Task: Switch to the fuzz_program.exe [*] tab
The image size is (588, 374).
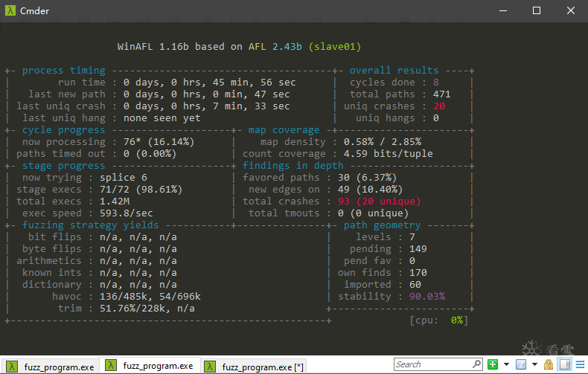Action: pos(254,367)
